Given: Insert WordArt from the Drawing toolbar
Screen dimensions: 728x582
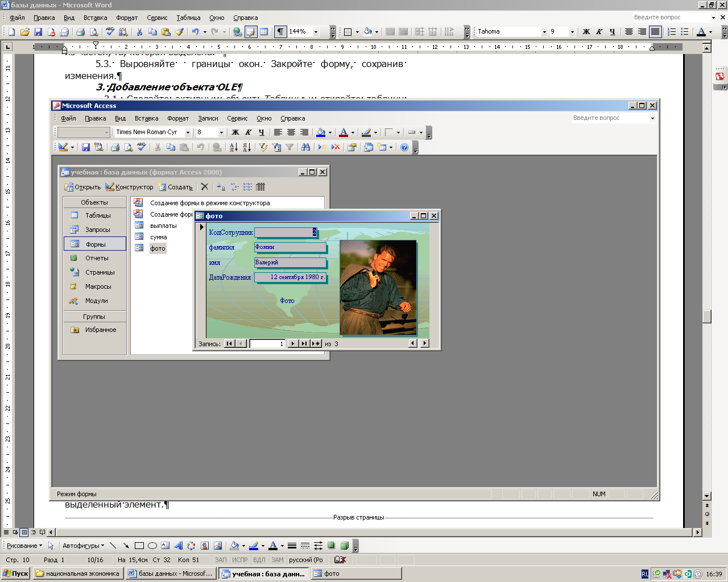Looking at the screenshot, I should tap(179, 546).
